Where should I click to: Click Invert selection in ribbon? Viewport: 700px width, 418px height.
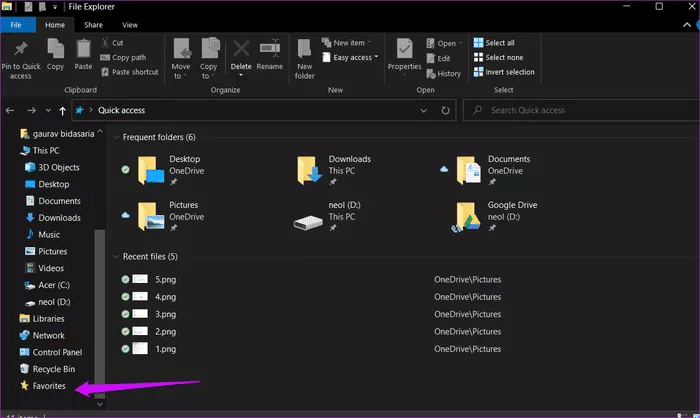click(x=504, y=72)
